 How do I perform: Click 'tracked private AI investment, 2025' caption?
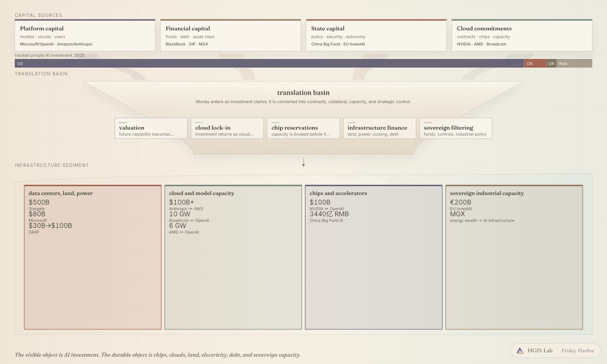click(50, 55)
